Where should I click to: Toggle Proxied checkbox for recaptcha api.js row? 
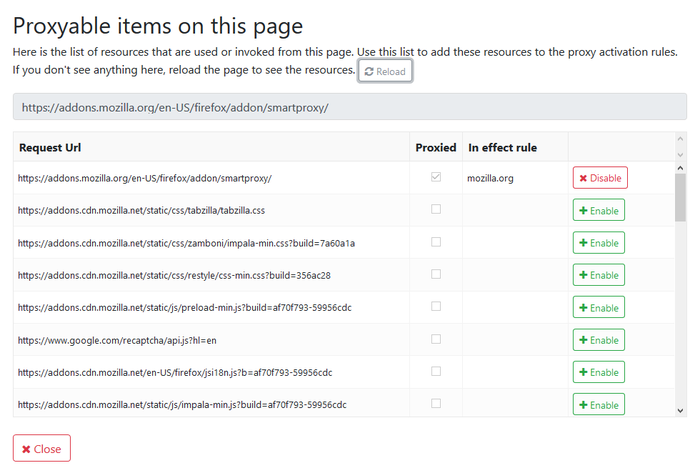click(x=435, y=339)
